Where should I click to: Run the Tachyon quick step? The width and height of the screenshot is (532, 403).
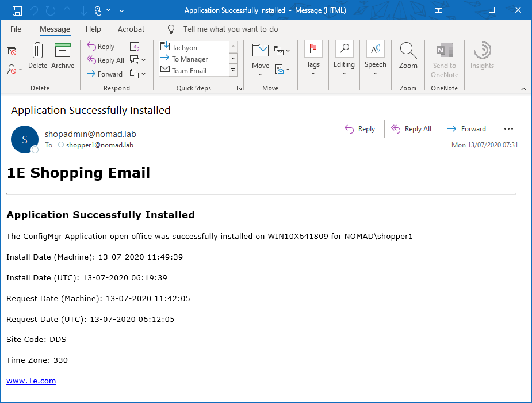pyautogui.click(x=184, y=48)
